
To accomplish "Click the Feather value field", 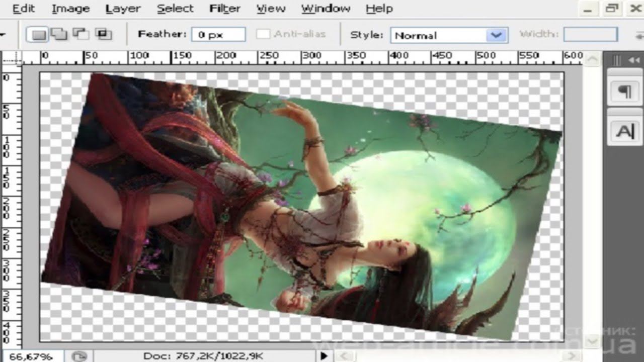I will pos(218,35).
